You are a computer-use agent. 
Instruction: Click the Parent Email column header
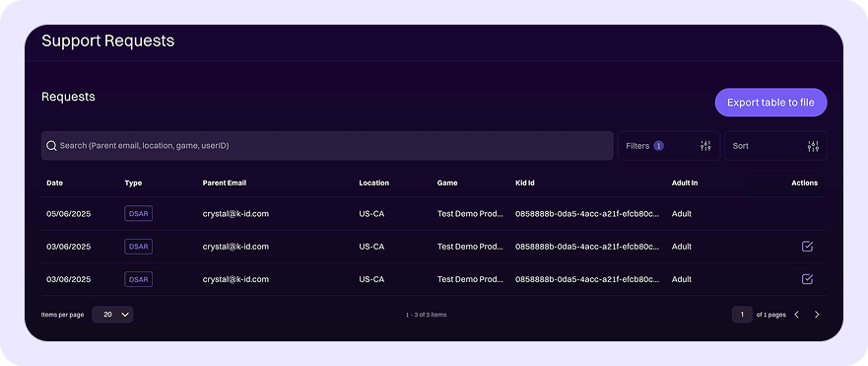pos(225,183)
